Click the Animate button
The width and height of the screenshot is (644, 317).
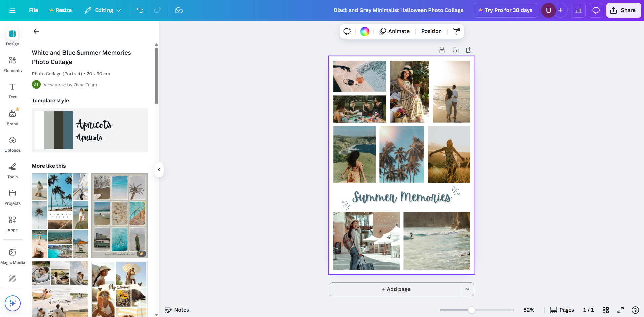click(394, 31)
